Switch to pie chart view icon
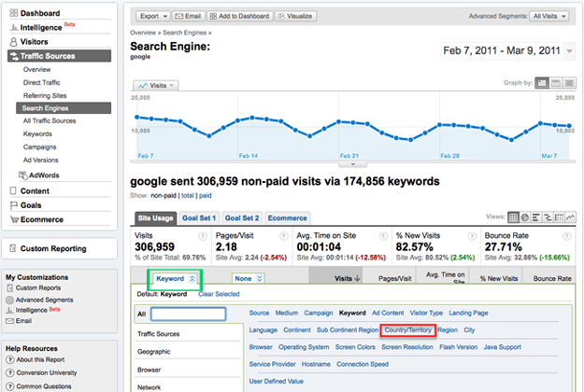This screenshot has height=392, width=584. click(x=525, y=217)
